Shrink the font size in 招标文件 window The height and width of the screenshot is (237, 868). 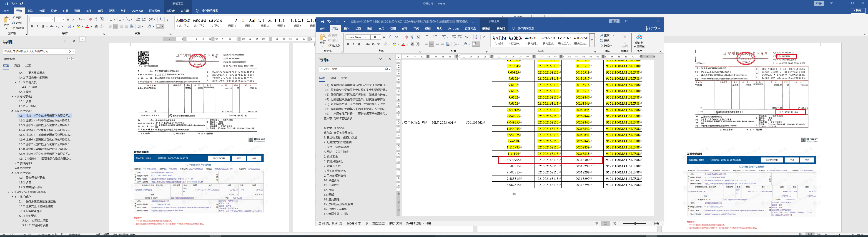coord(390,37)
